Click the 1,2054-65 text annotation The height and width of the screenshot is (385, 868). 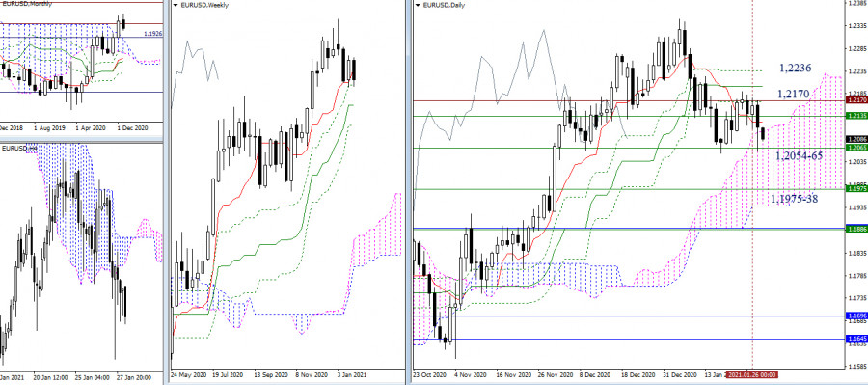799,156
